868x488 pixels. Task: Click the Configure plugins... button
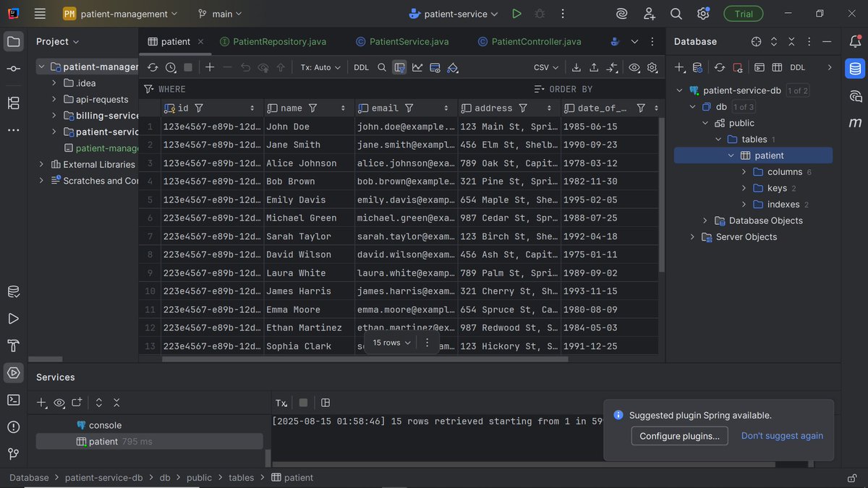pyautogui.click(x=680, y=436)
